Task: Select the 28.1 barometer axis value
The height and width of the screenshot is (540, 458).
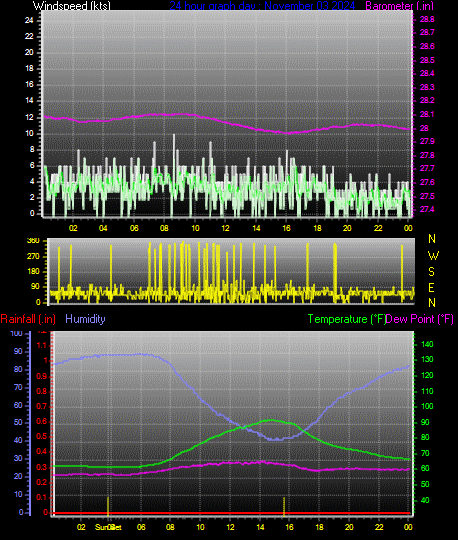Action: tap(427, 114)
